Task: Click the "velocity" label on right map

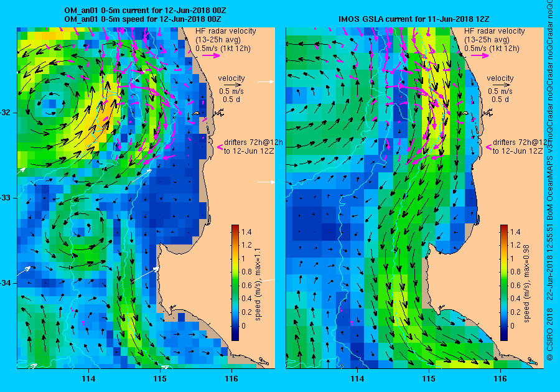Action: 500,78
